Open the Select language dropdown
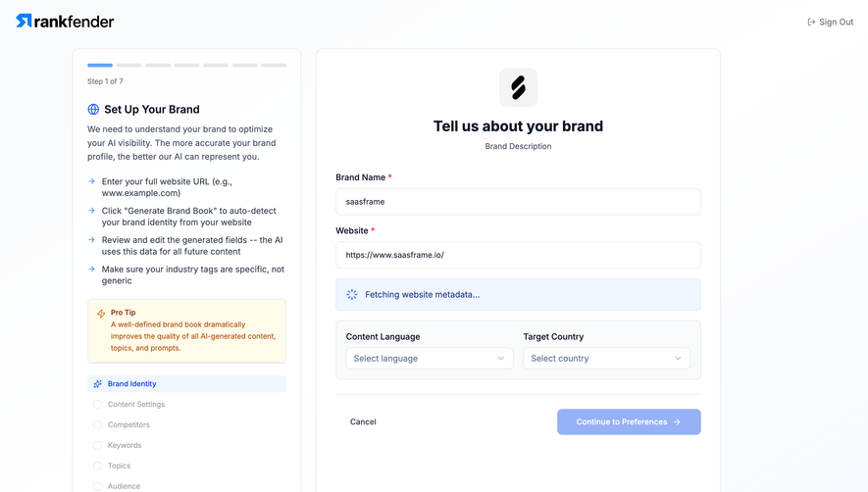This screenshot has height=492, width=868. tap(430, 359)
